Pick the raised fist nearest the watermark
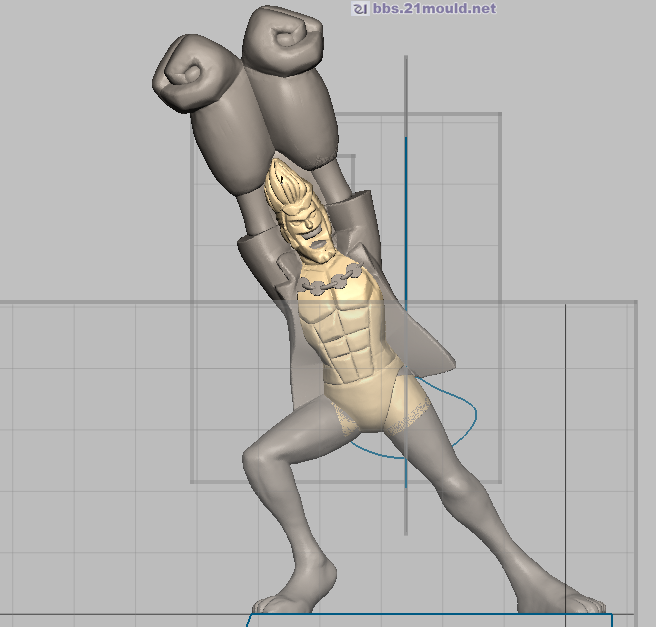Image resolution: width=656 pixels, height=627 pixels. (283, 39)
